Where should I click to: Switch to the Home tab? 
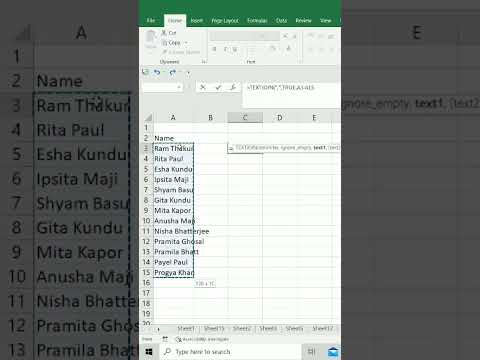point(175,21)
